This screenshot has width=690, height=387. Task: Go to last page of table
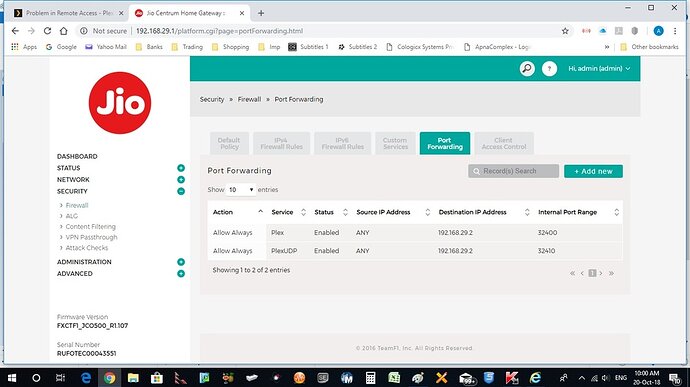(x=611, y=273)
